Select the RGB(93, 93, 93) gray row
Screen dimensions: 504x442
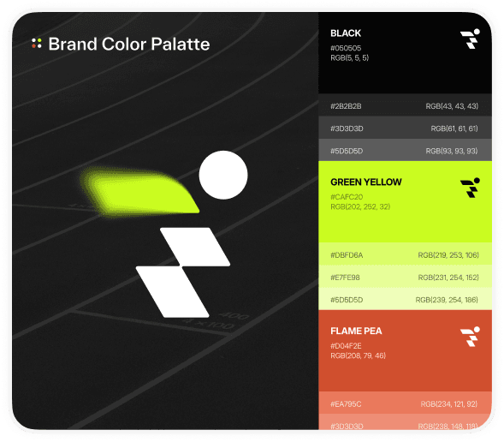[405, 150]
